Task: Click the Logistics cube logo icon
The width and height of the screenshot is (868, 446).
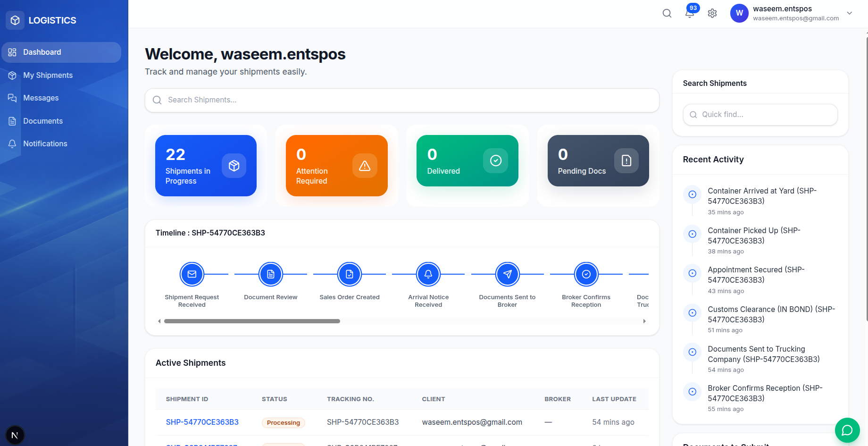Action: (15, 20)
